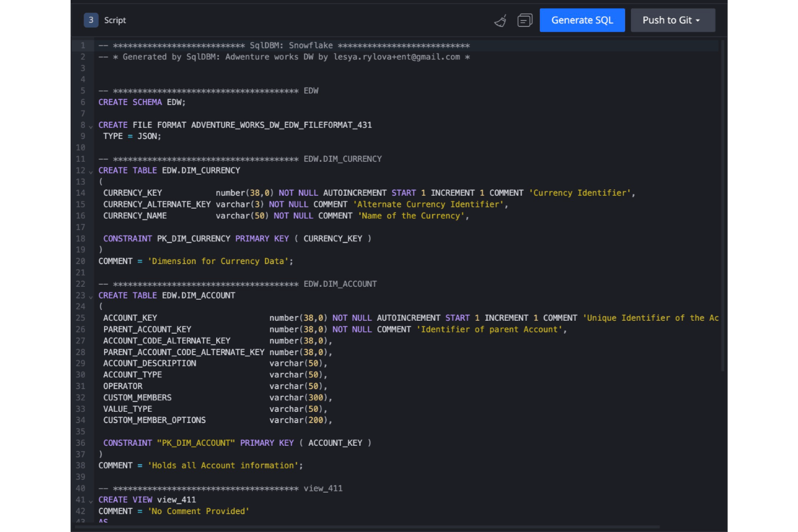Click the clear script broom icon
The height and width of the screenshot is (532, 798).
coord(500,20)
